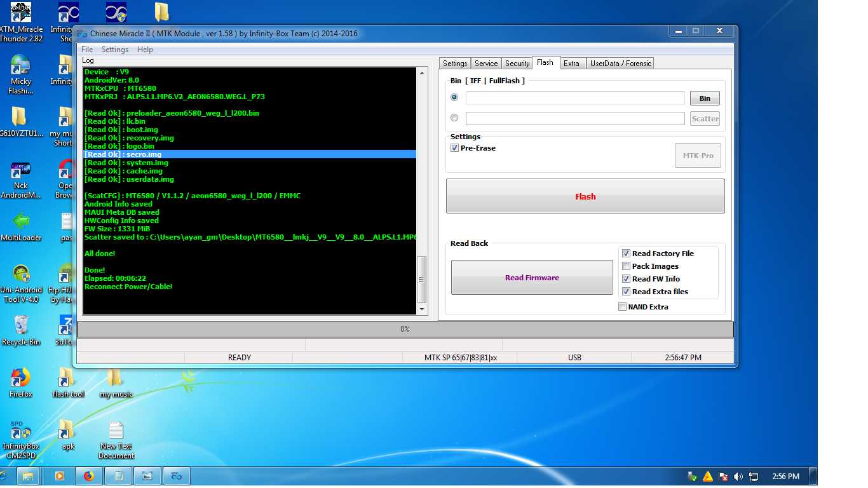Open the Micky Flashing desktop shortcut
Viewport: 868px width, 488px height.
[21, 75]
